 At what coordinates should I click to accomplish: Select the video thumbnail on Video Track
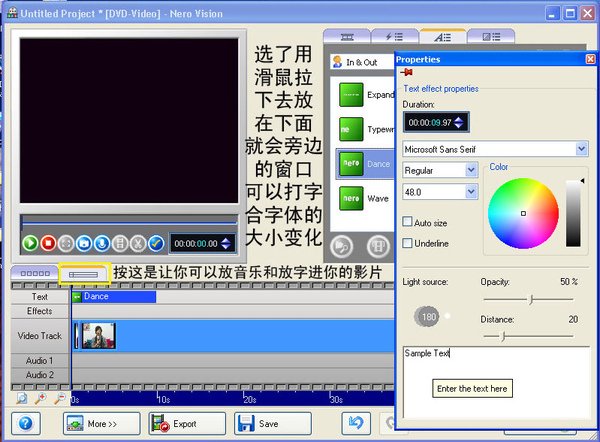point(99,336)
